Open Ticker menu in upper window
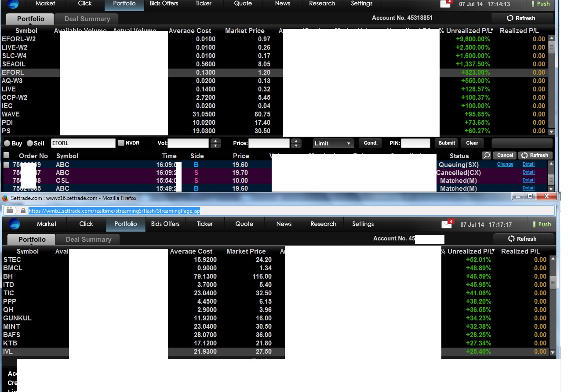The image size is (575, 392). (x=204, y=4)
